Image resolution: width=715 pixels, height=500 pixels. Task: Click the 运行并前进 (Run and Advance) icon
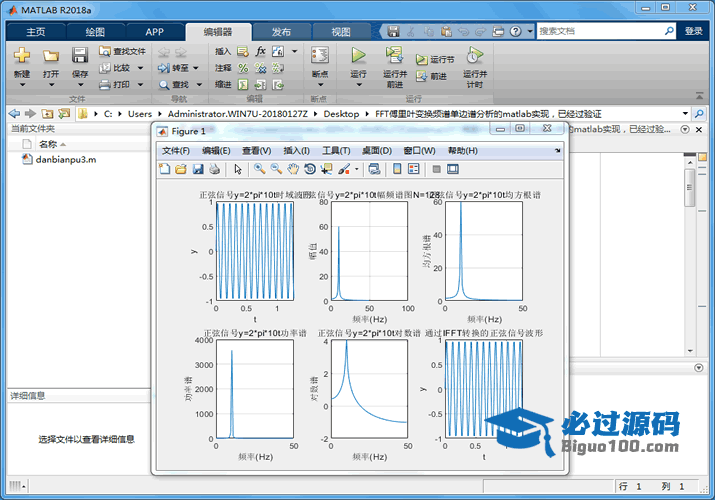(x=394, y=55)
